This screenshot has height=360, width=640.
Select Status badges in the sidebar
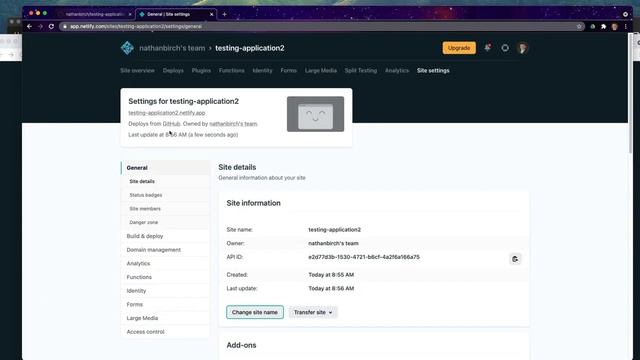(x=165, y=195)
